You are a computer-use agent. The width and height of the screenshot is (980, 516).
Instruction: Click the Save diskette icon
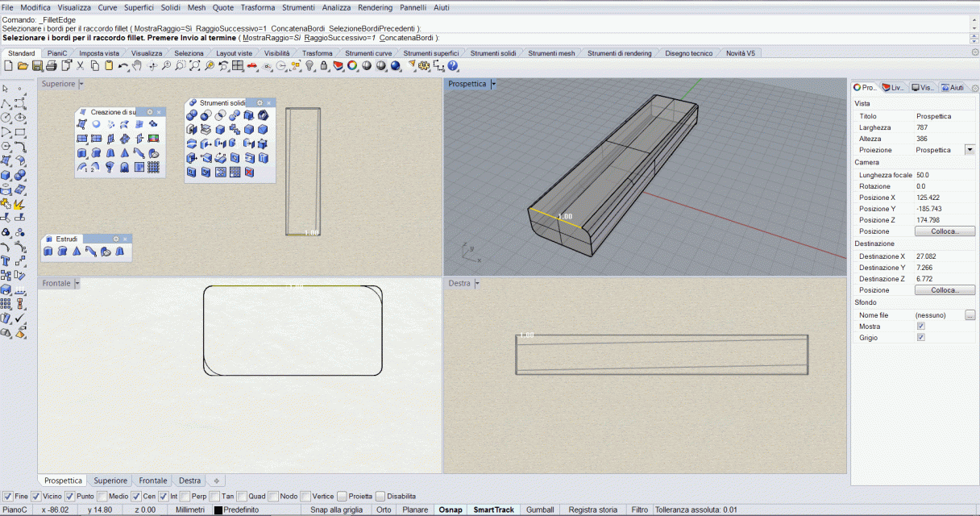(x=37, y=66)
